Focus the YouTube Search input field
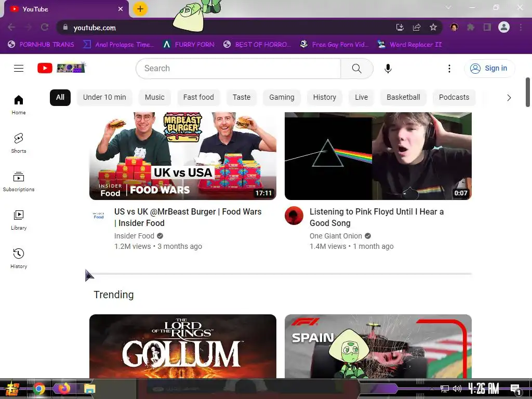The height and width of the screenshot is (399, 532). pyautogui.click(x=238, y=69)
